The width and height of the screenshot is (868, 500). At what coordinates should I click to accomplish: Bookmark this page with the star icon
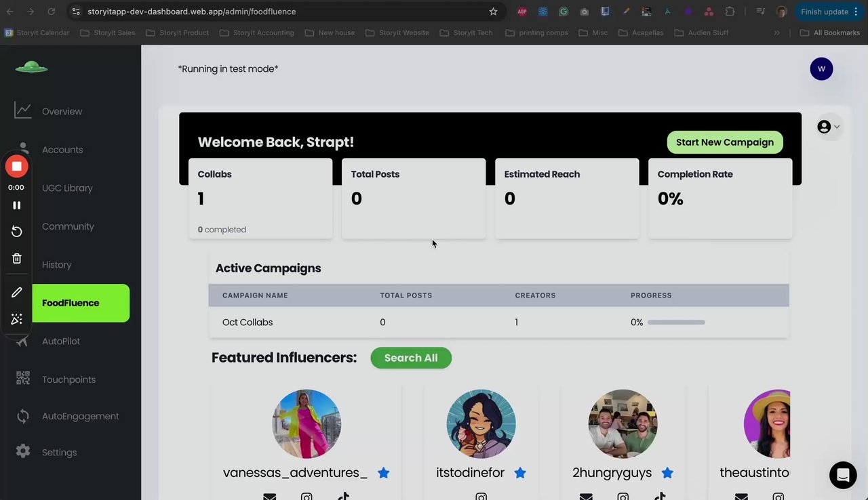click(x=493, y=12)
